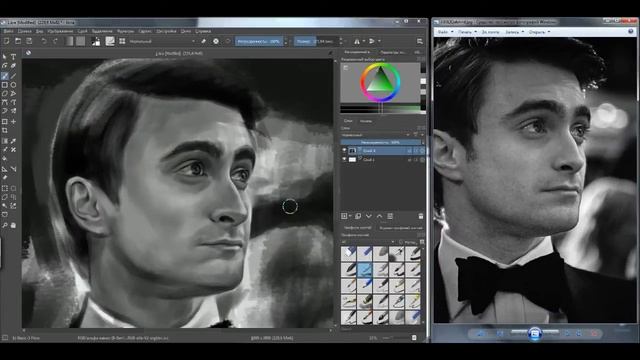Undo the last brush stroke
Screen dimensions: 640x360
pos(44,41)
